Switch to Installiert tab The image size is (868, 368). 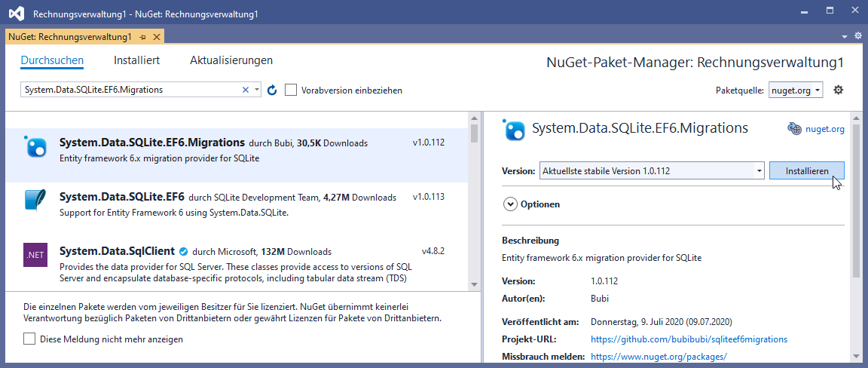coord(136,60)
